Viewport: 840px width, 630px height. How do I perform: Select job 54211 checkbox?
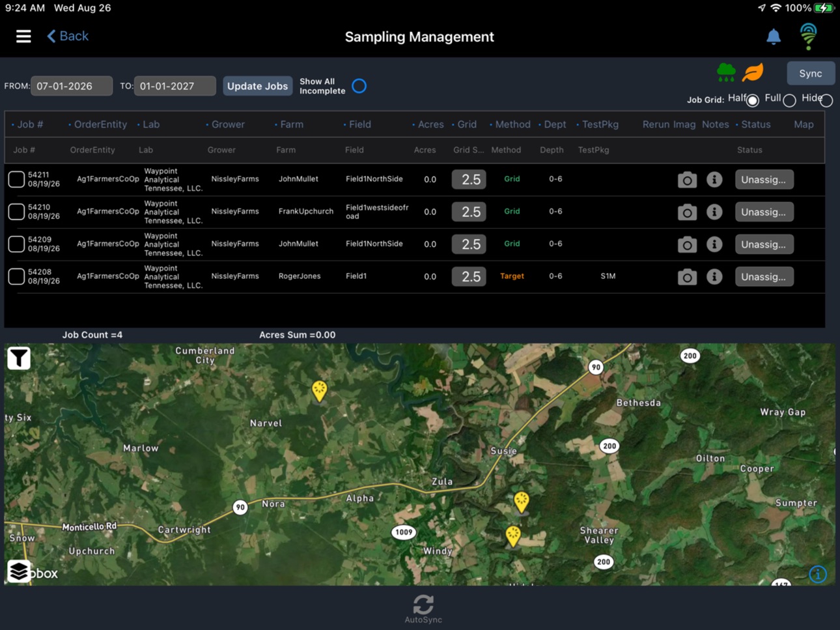pos(16,179)
